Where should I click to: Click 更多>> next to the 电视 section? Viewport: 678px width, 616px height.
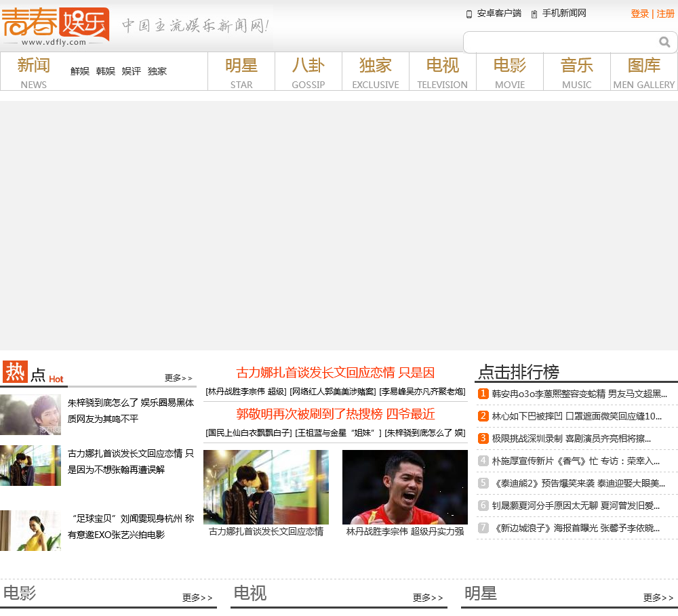point(428,598)
